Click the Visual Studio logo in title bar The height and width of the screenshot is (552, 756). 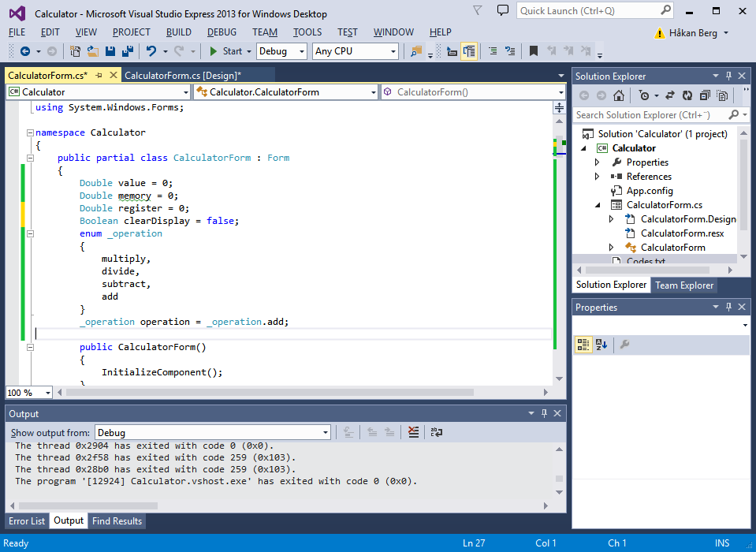coord(17,13)
